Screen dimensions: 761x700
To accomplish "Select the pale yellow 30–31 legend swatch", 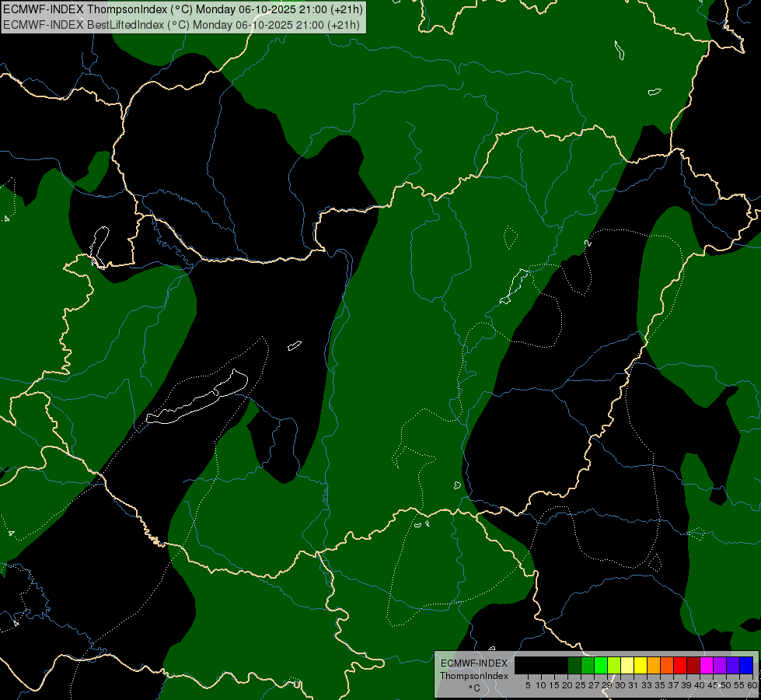I will (x=627, y=665).
